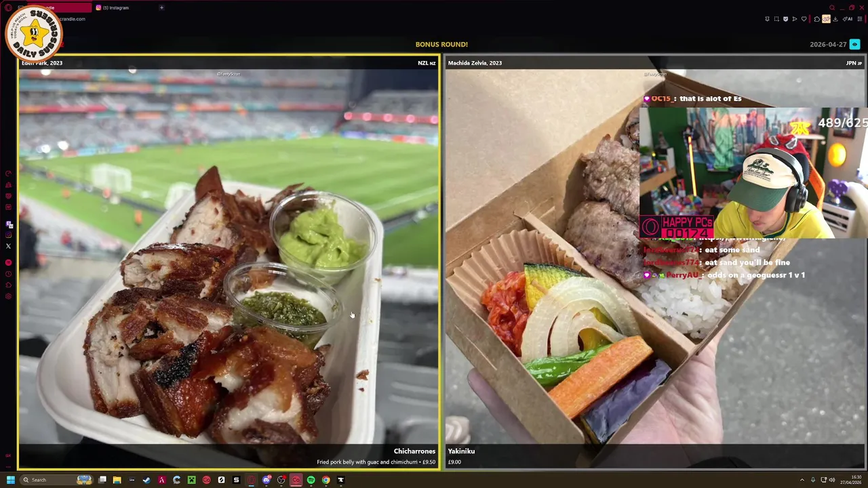
Task: Open X (Twitter) from the browser sidebar
Action: pos(8,246)
